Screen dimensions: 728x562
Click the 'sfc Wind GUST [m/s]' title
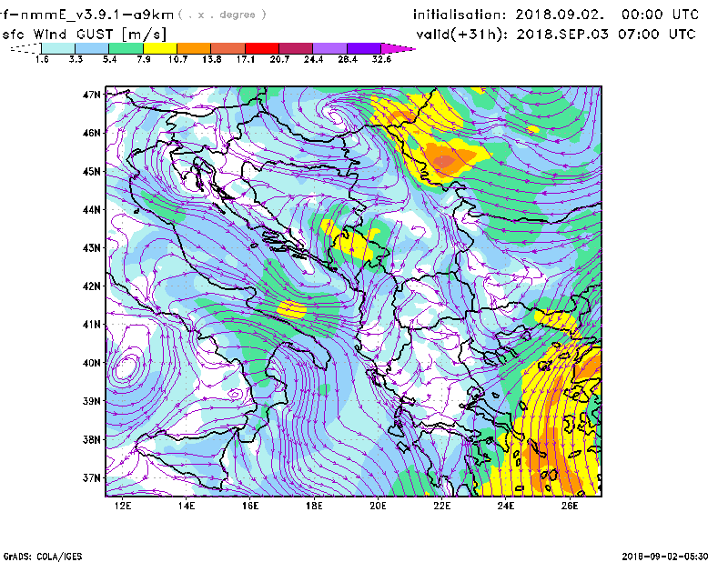tap(84, 35)
